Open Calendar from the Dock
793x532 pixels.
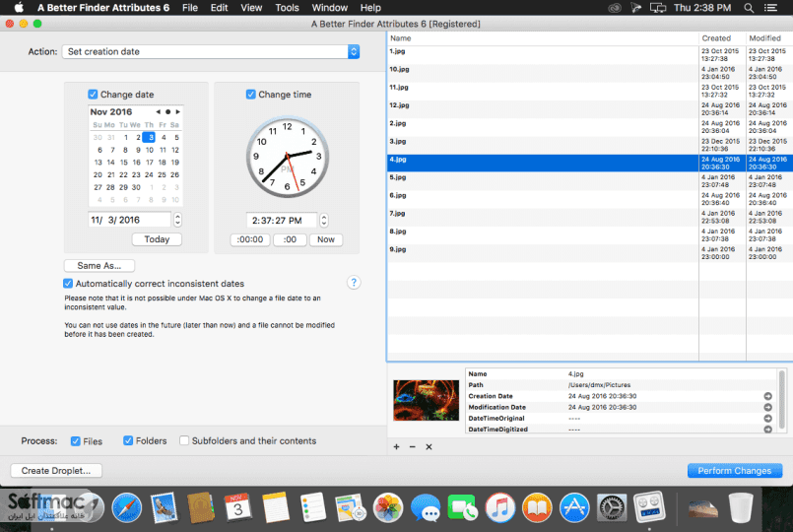click(237, 507)
